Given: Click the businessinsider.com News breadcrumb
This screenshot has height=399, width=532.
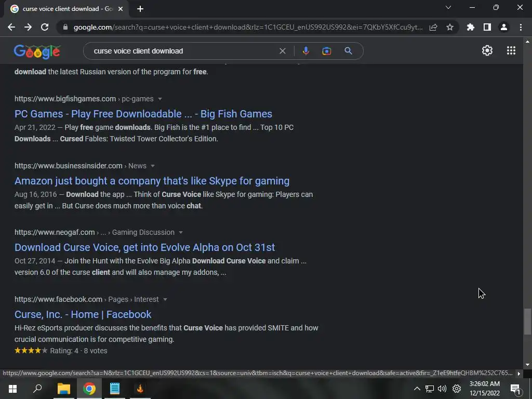Looking at the screenshot, I should click(x=81, y=166).
